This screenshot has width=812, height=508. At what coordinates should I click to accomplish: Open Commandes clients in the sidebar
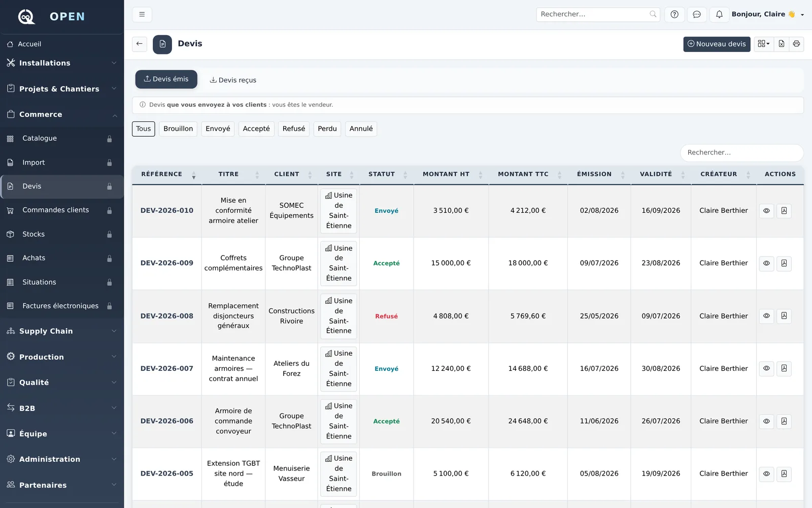click(62, 210)
